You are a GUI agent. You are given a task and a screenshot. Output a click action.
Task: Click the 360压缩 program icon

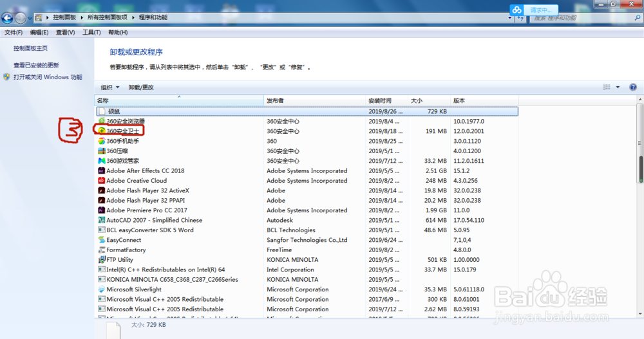(102, 151)
